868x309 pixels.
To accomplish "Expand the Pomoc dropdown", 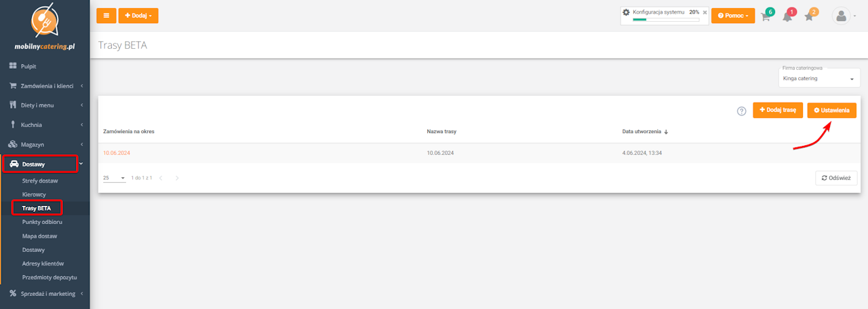I will pyautogui.click(x=732, y=16).
